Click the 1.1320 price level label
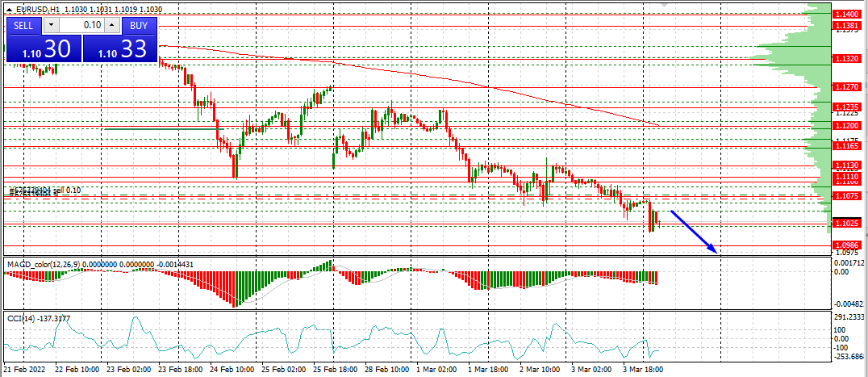The height and width of the screenshot is (377, 868). click(x=846, y=58)
